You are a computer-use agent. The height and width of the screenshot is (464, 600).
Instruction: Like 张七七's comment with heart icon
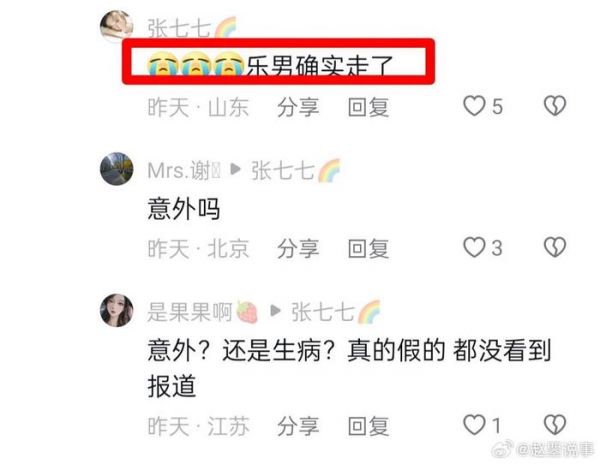pos(474,106)
